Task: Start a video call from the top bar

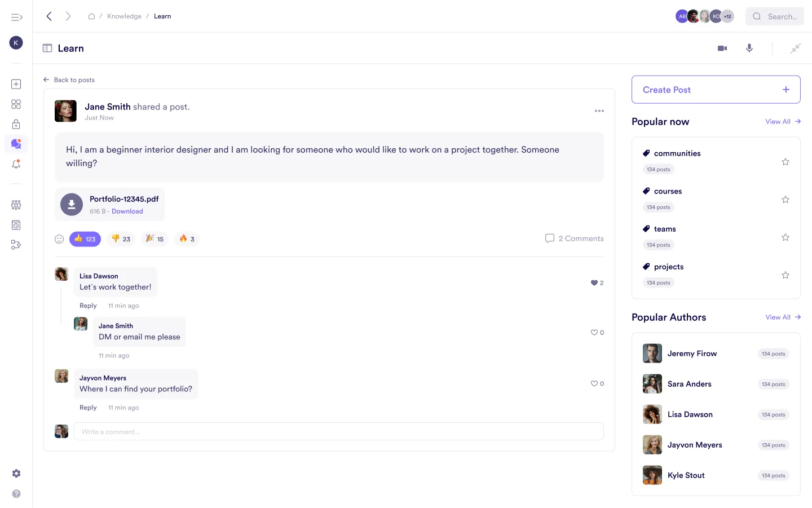Action: tap(722, 48)
